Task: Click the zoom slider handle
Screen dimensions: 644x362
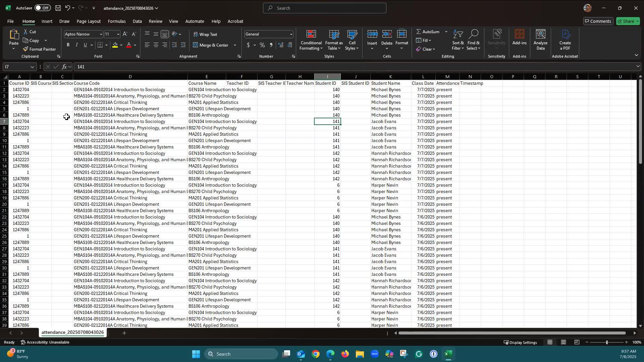Action: [606, 342]
